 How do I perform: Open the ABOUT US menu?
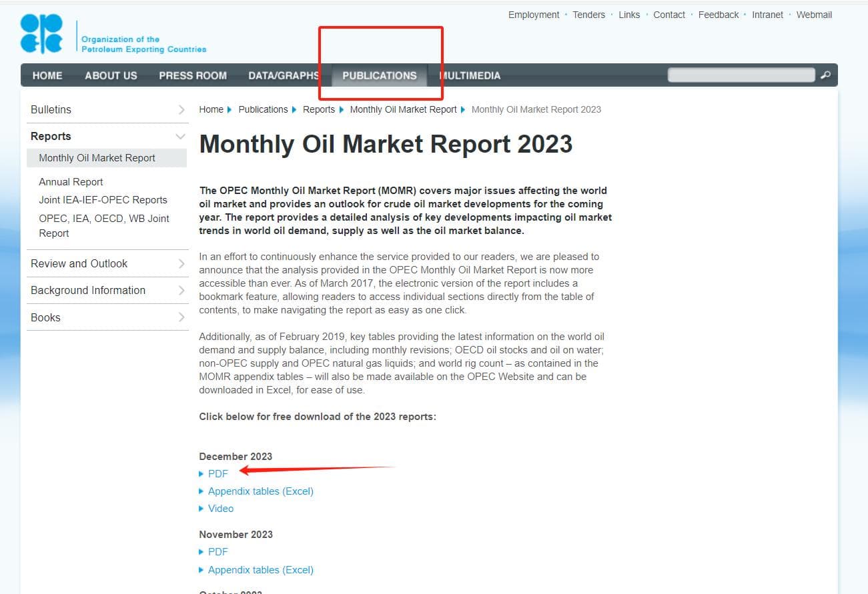(111, 75)
